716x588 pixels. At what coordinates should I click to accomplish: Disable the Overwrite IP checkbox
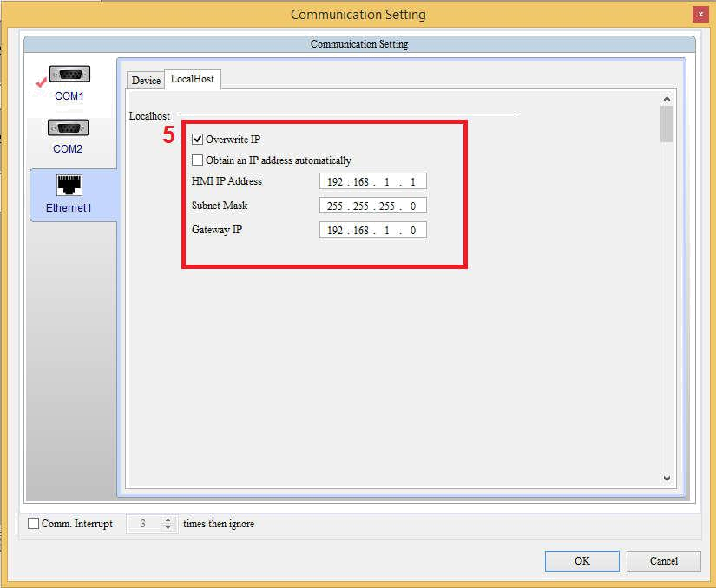click(197, 139)
